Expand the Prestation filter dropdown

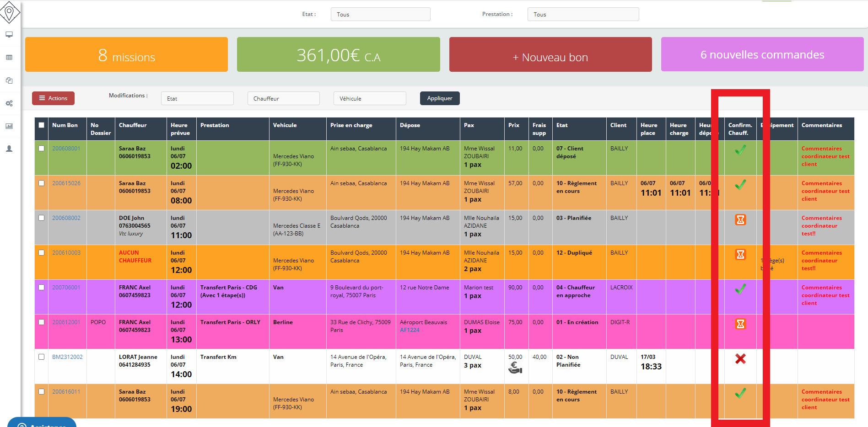tap(583, 15)
